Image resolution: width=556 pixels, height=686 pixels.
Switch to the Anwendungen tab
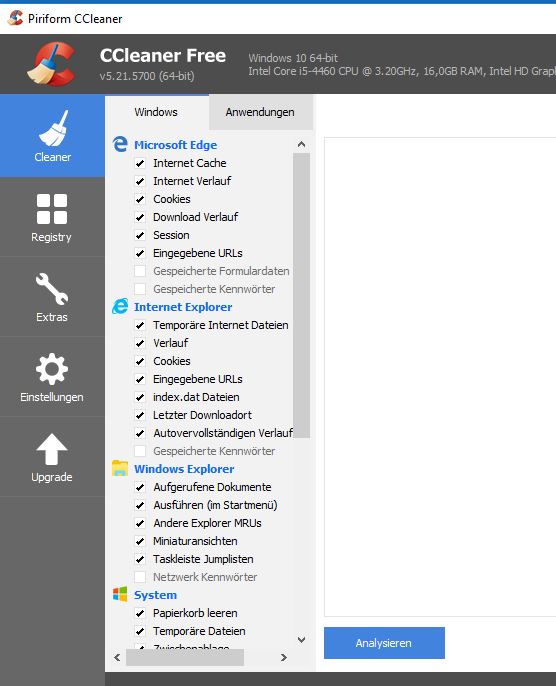click(260, 112)
